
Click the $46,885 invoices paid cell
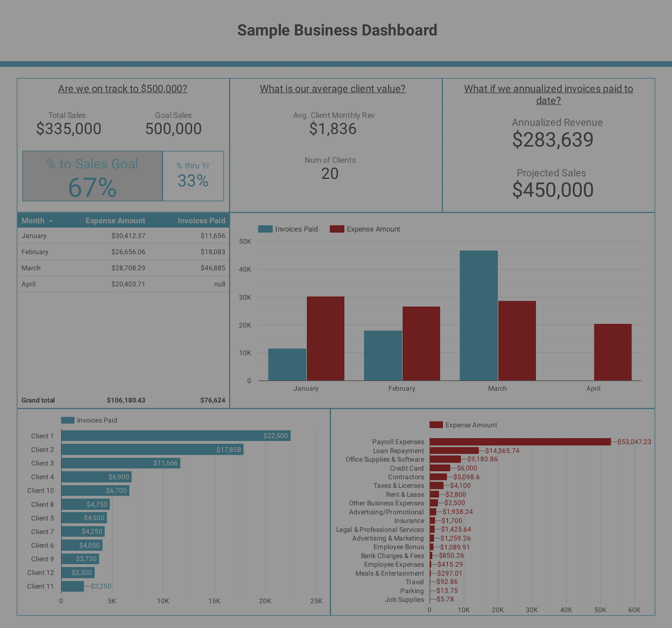click(213, 268)
